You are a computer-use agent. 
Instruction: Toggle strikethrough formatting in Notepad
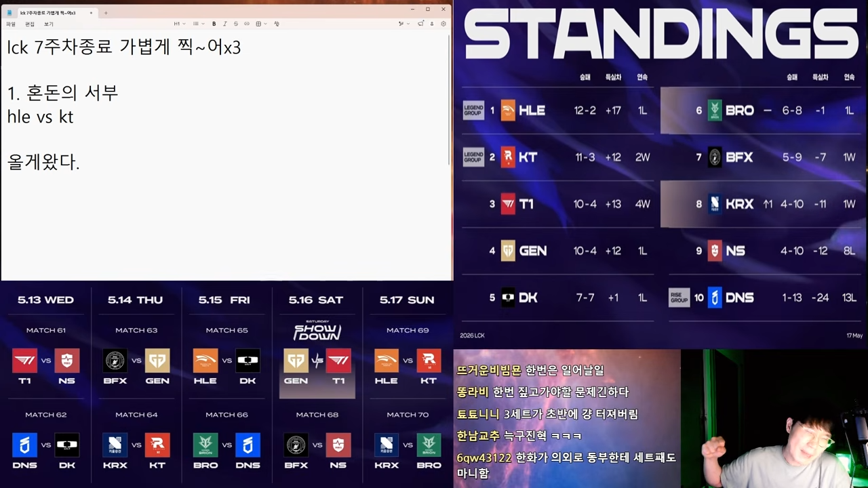pos(235,24)
